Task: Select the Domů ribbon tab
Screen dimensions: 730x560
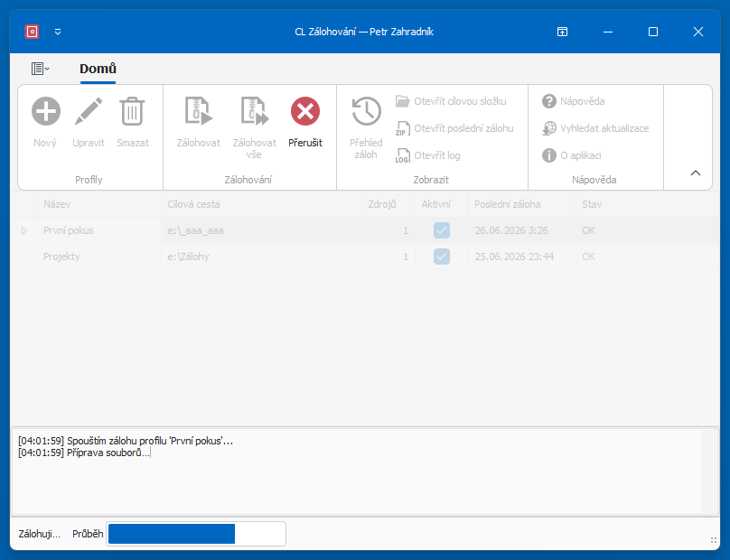Action: pyautogui.click(x=98, y=69)
